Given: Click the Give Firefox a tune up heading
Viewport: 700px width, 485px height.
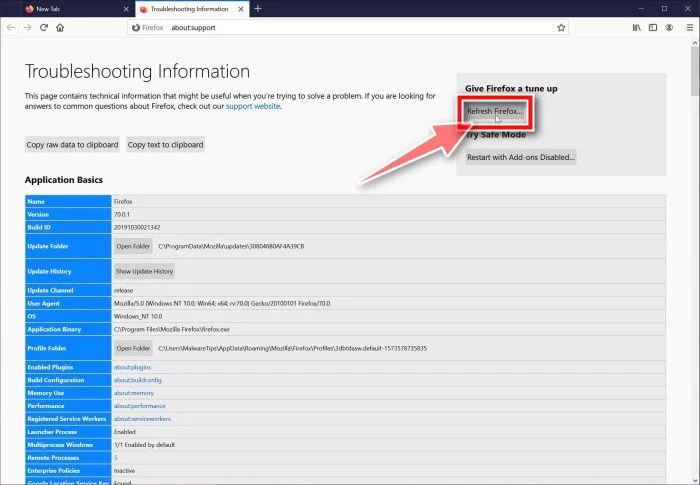Looking at the screenshot, I should pos(511,88).
